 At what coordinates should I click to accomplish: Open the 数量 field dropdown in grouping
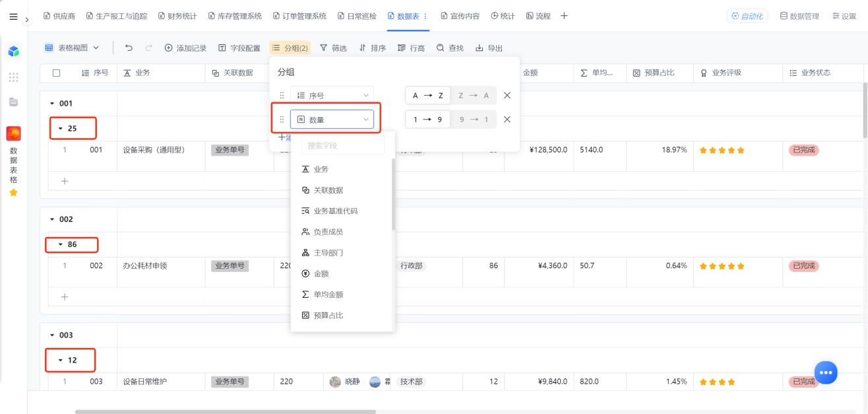(x=332, y=120)
